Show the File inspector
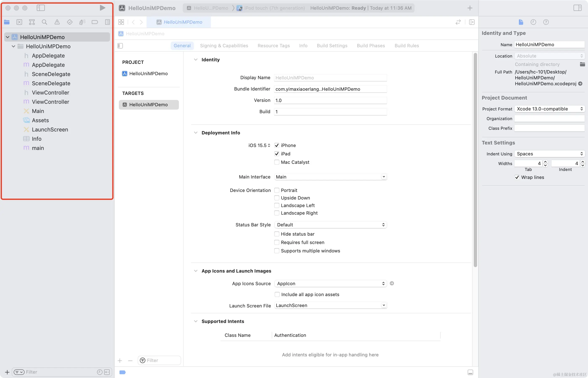This screenshot has width=588, height=378. [x=521, y=22]
